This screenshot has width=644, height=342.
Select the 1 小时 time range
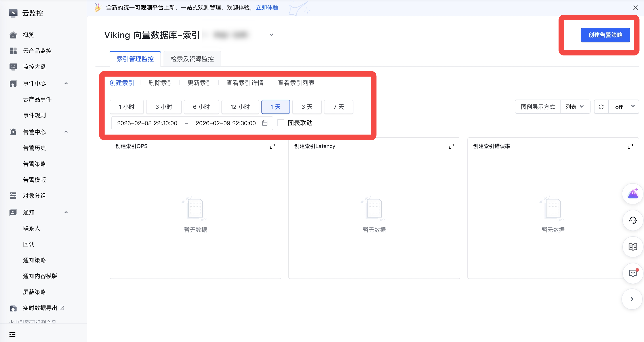(126, 107)
